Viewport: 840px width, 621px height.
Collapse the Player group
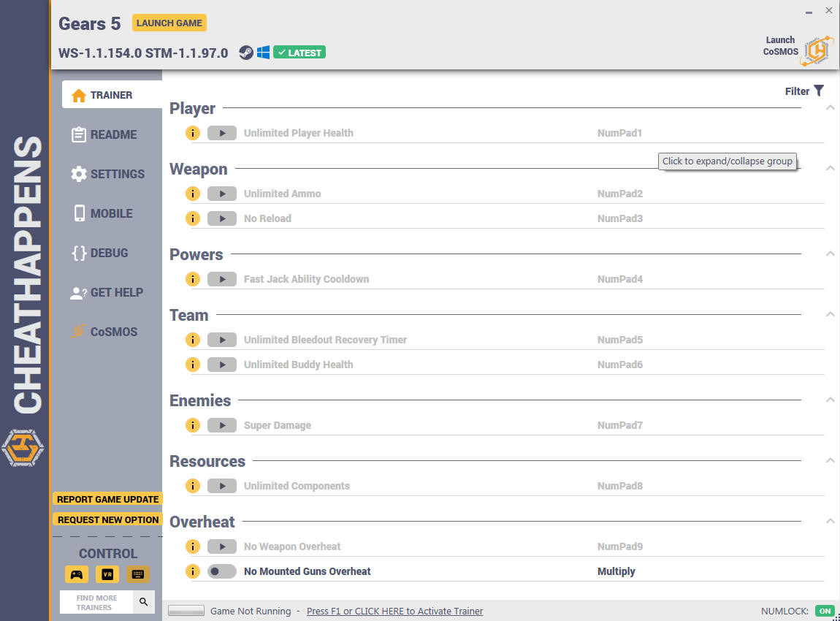tap(830, 107)
